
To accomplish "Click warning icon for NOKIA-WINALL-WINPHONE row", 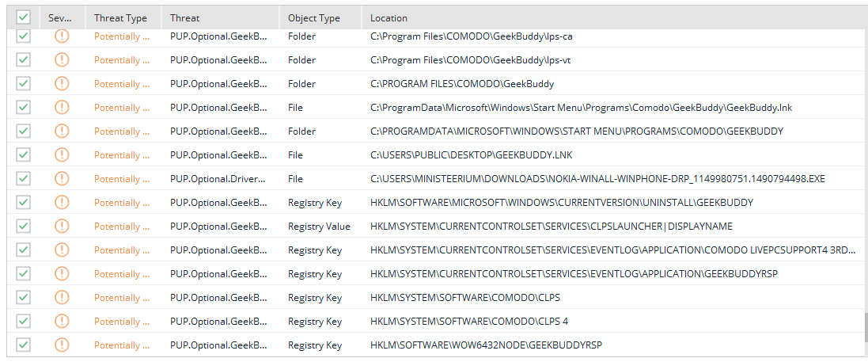I will click(62, 179).
